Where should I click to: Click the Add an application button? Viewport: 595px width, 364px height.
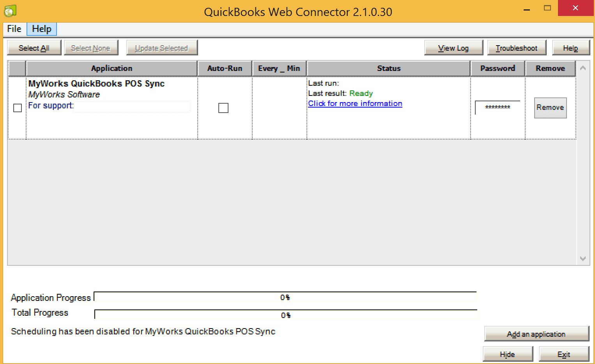click(x=536, y=334)
